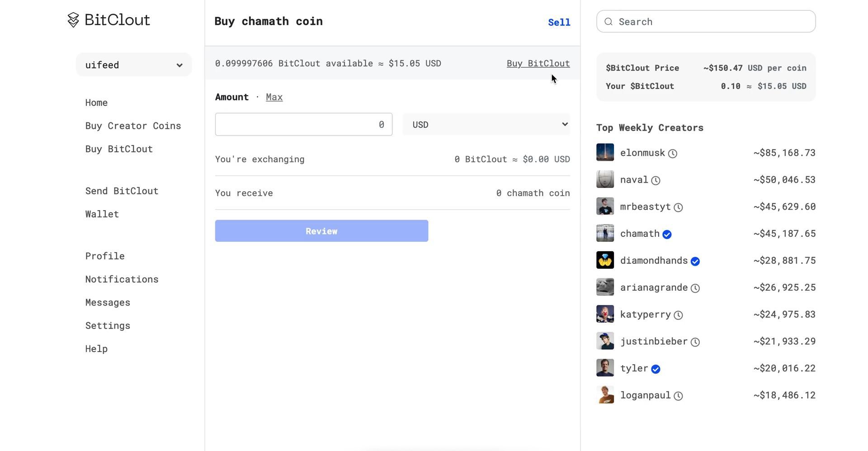Viewport: 868px width, 451px height.
Task: Focus the Search input box
Action: (706, 21)
